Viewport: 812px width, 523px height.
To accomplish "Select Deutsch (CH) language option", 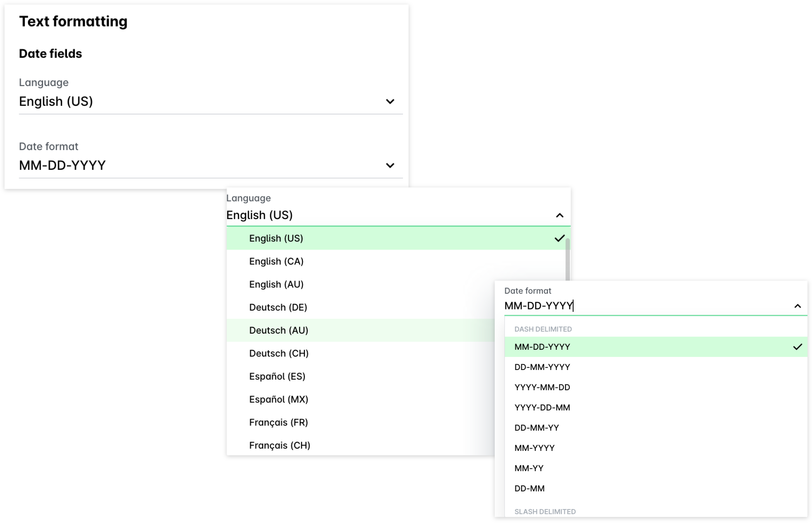I will pyautogui.click(x=361, y=353).
